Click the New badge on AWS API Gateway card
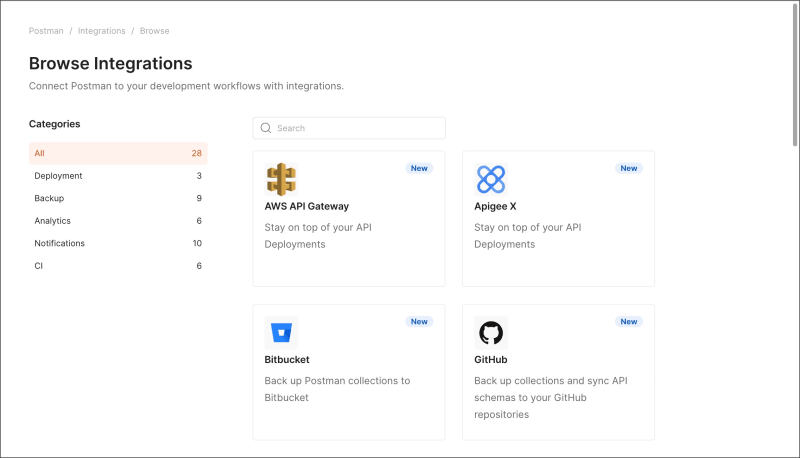The height and width of the screenshot is (458, 800). tap(419, 168)
